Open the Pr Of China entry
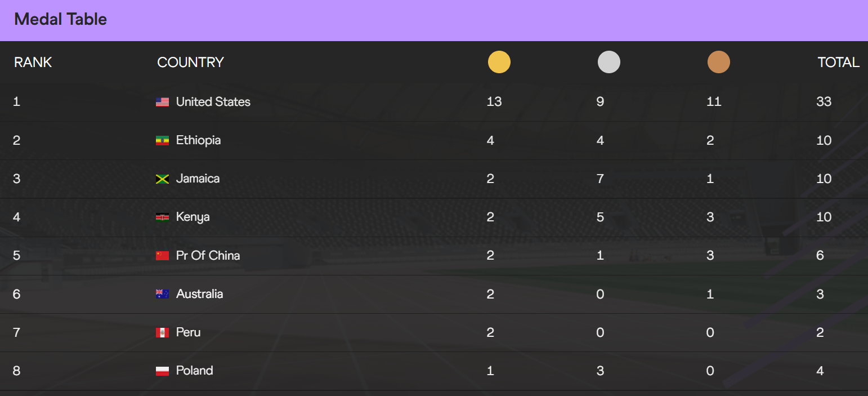This screenshot has width=868, height=396. pyautogui.click(x=208, y=255)
